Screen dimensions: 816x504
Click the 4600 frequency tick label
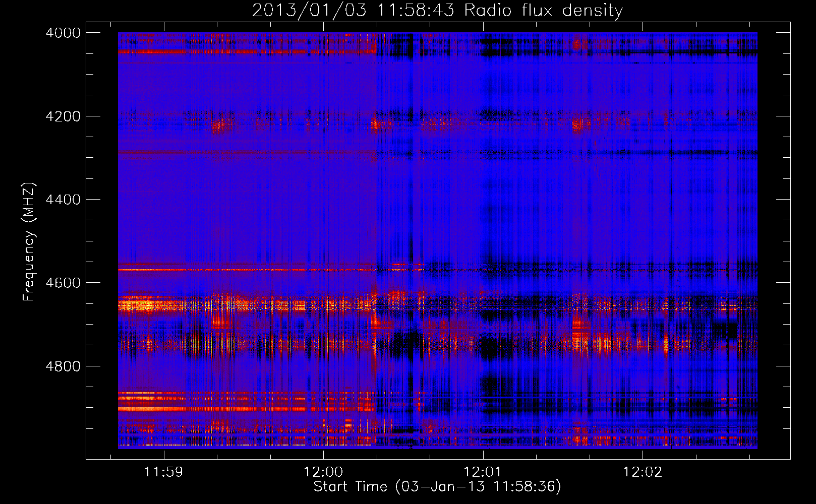pos(63,283)
